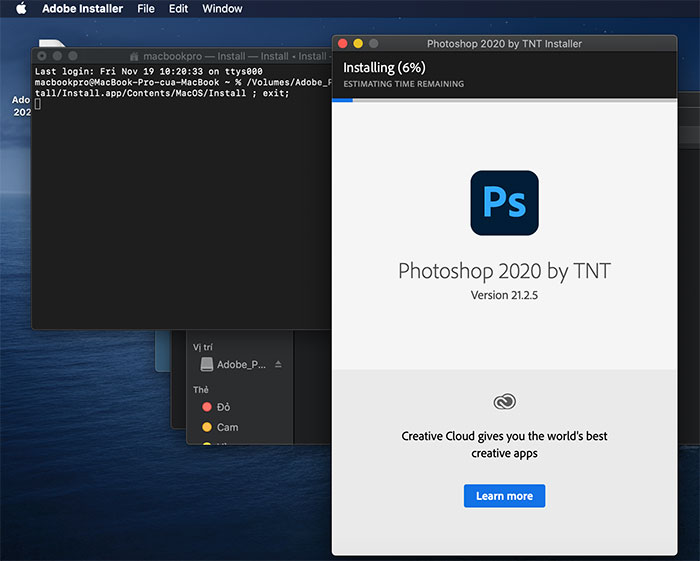Image resolution: width=700 pixels, height=561 pixels.
Task: Minimize the Photoshop 2020 installer window
Action: pyautogui.click(x=358, y=44)
